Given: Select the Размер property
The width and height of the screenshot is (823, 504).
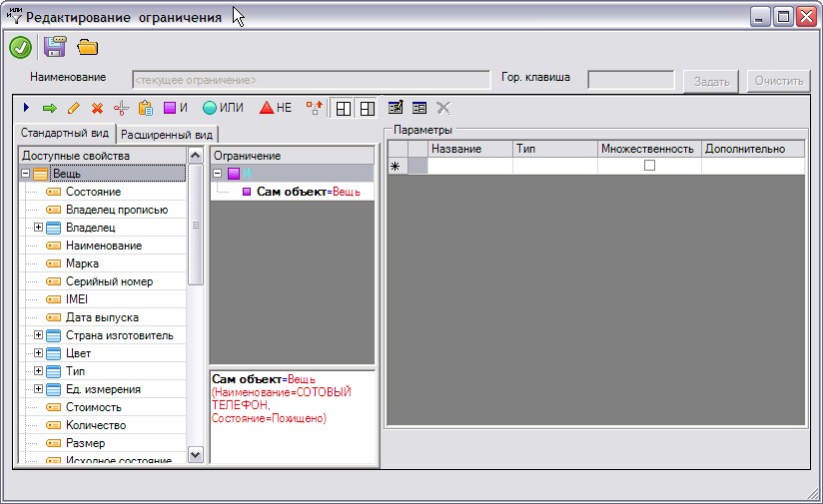Looking at the screenshot, I should tap(86, 443).
